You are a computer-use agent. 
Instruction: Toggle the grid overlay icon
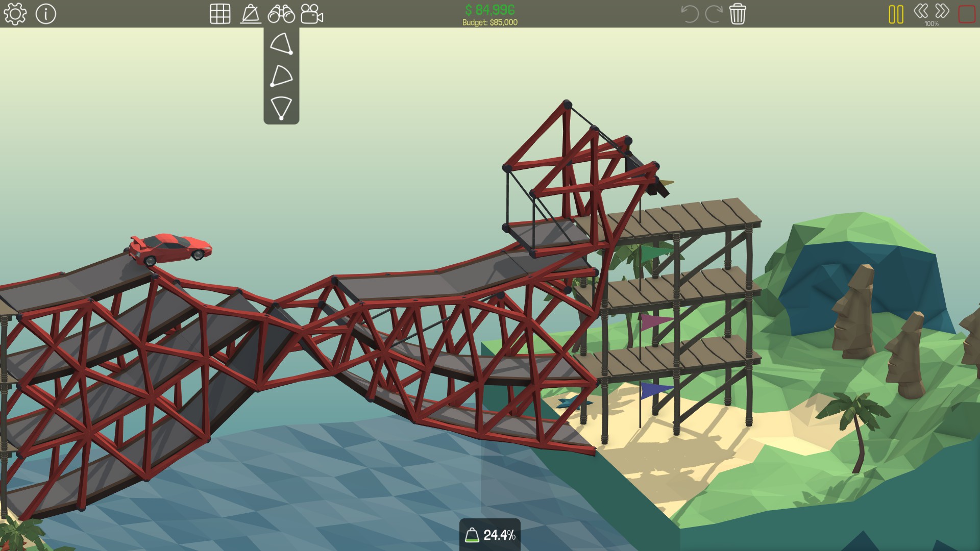tap(220, 14)
